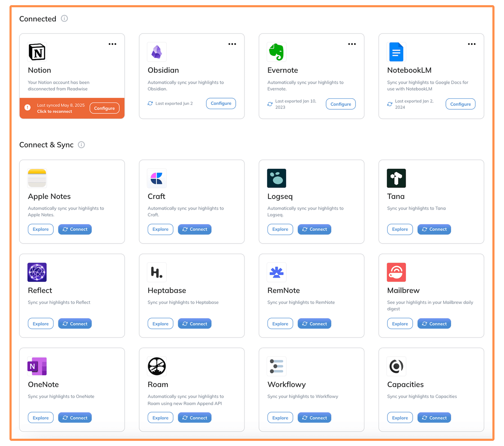
Task: Click the Capacities logo
Action: 396,366
